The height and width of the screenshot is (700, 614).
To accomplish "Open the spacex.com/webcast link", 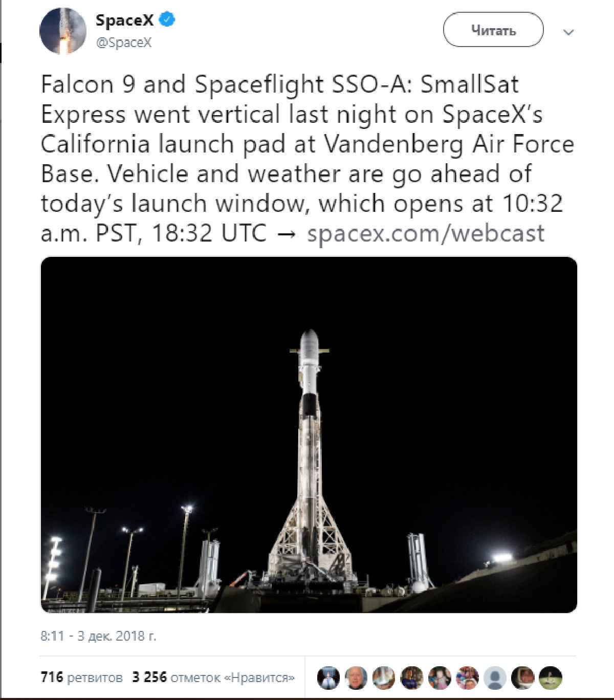I will (425, 233).
